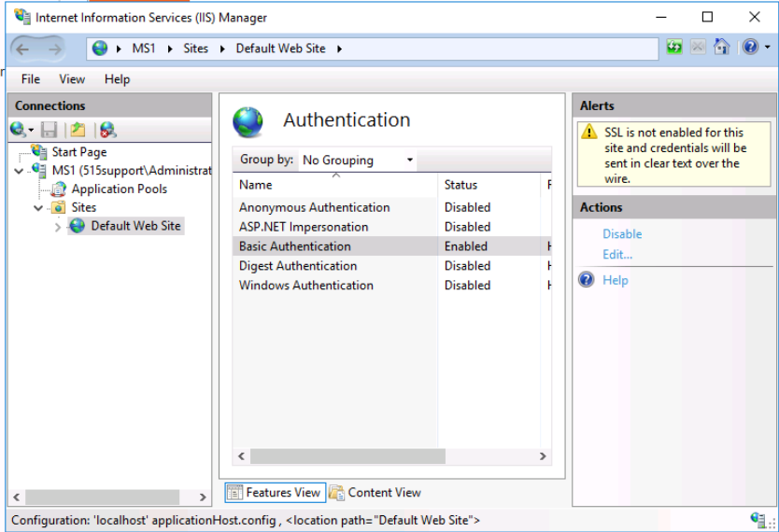Select Start Page in the Connections tree
Viewport: 779px width, 532px height.
point(79,152)
